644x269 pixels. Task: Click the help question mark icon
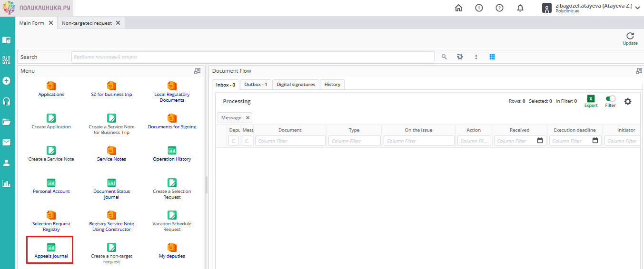tap(499, 8)
